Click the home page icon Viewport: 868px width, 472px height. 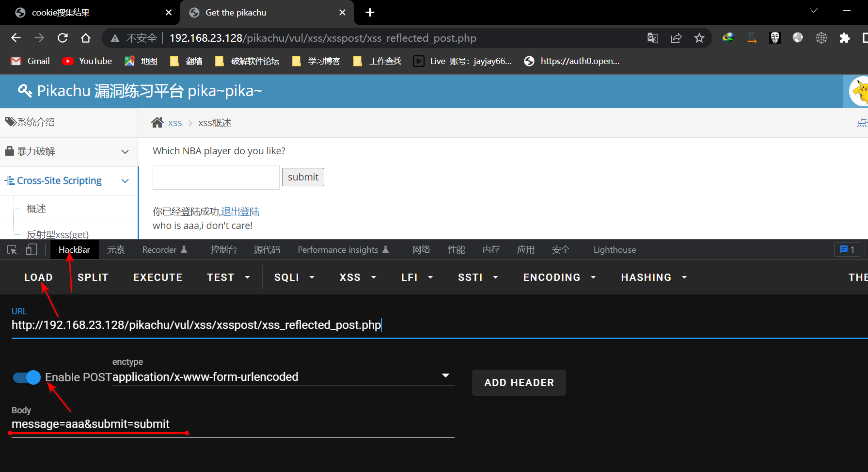[x=86, y=38]
